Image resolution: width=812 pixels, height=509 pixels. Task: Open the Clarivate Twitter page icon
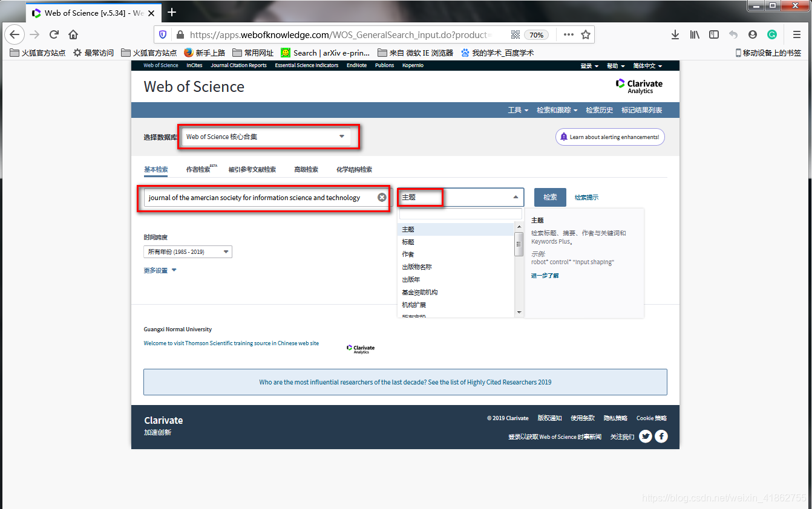646,436
